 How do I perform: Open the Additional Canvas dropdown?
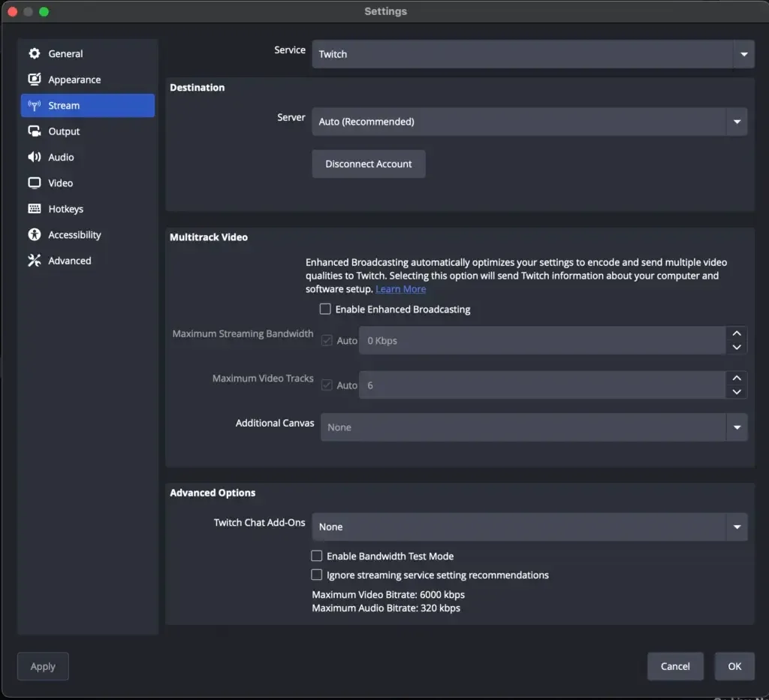pyautogui.click(x=534, y=427)
